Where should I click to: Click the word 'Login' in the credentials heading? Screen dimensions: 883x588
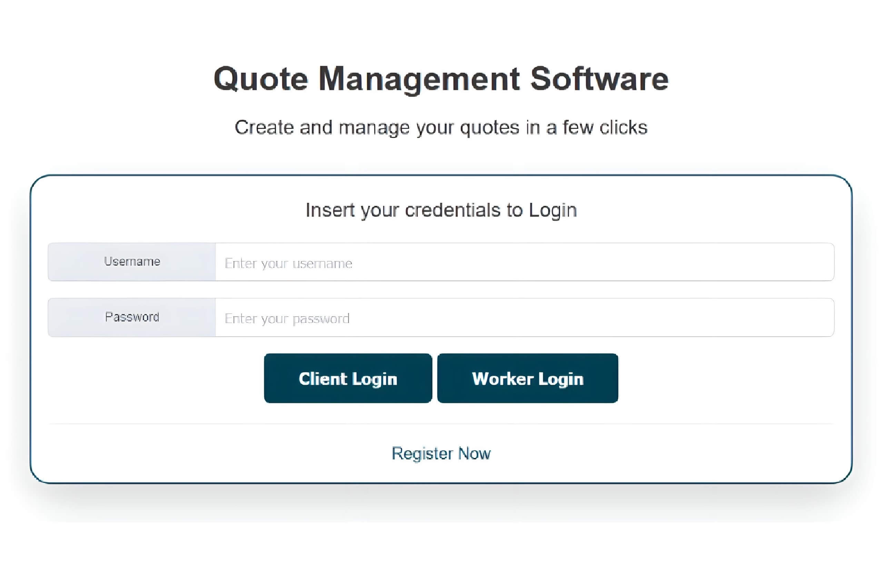point(552,210)
